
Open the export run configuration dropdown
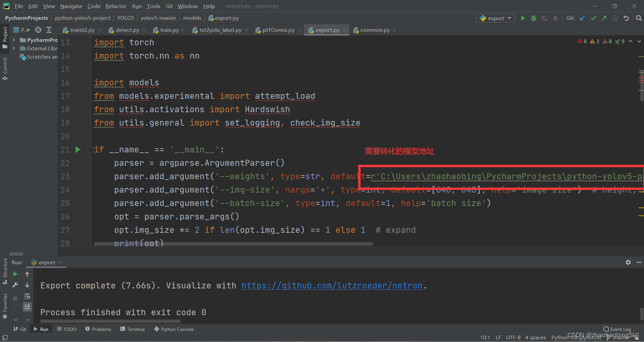coord(496,18)
